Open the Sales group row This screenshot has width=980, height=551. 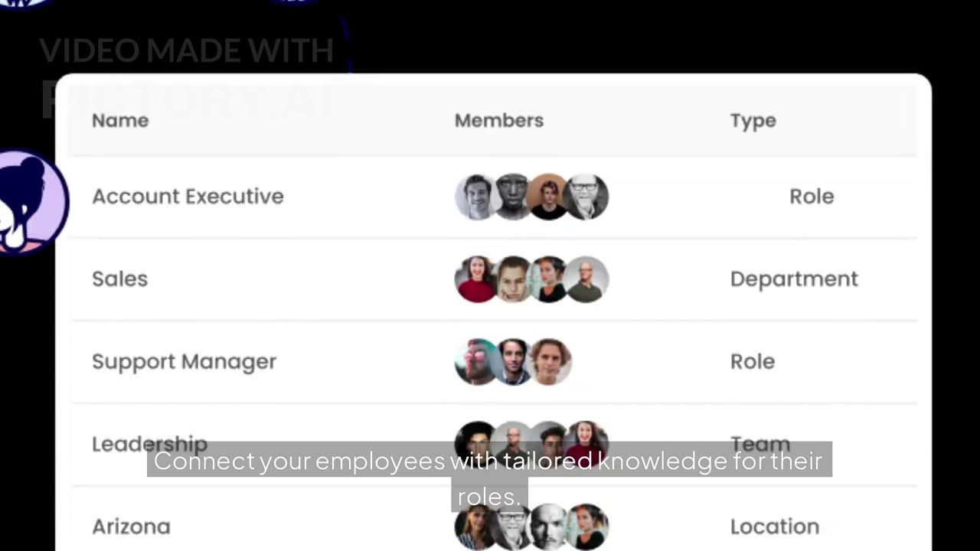coord(119,279)
